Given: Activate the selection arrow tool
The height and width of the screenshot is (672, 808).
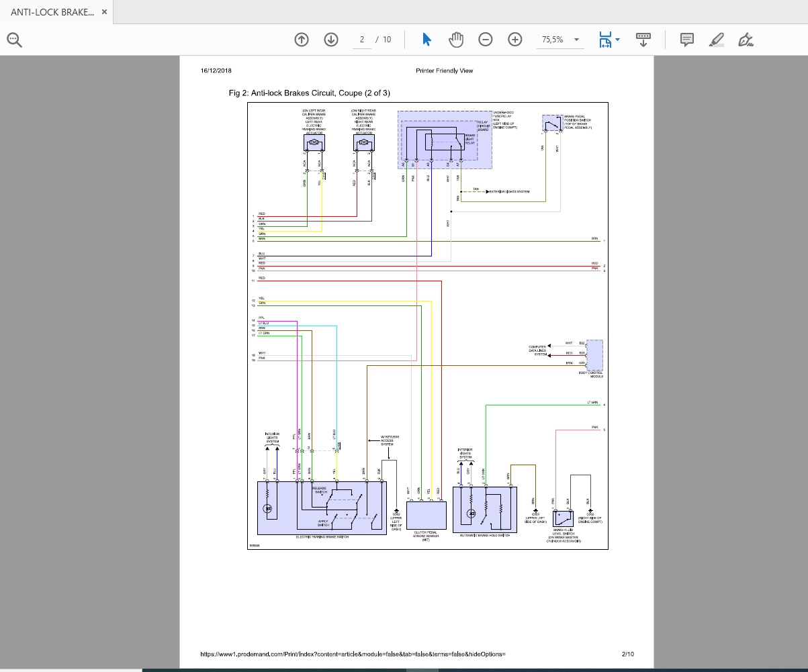Looking at the screenshot, I should point(427,40).
